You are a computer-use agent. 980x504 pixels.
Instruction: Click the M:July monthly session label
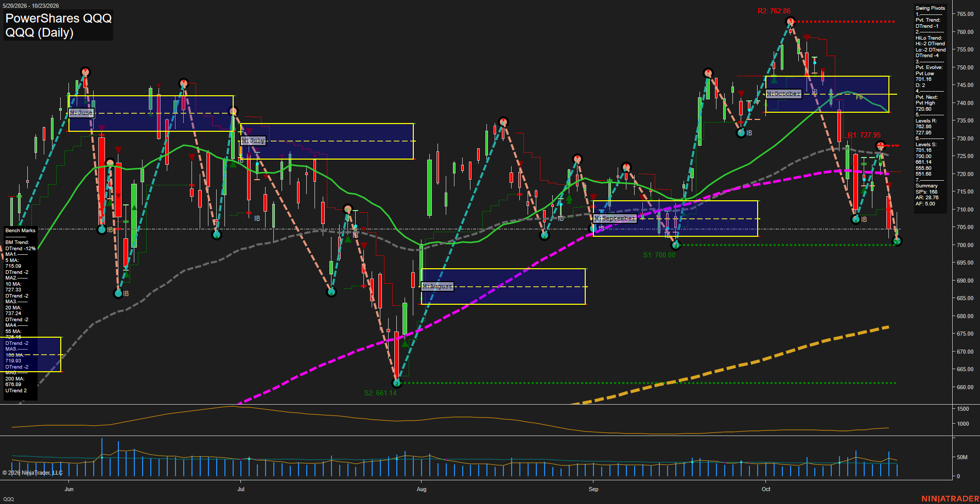[253, 141]
